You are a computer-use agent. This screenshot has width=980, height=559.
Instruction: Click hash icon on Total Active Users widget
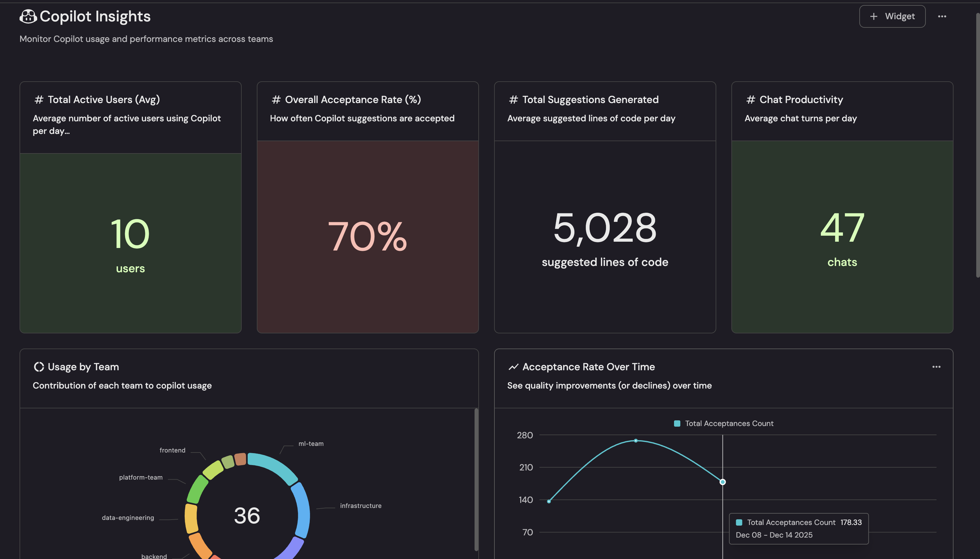(x=39, y=100)
